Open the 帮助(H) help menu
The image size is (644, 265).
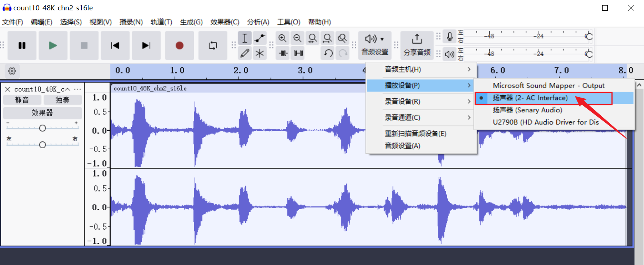click(x=320, y=22)
